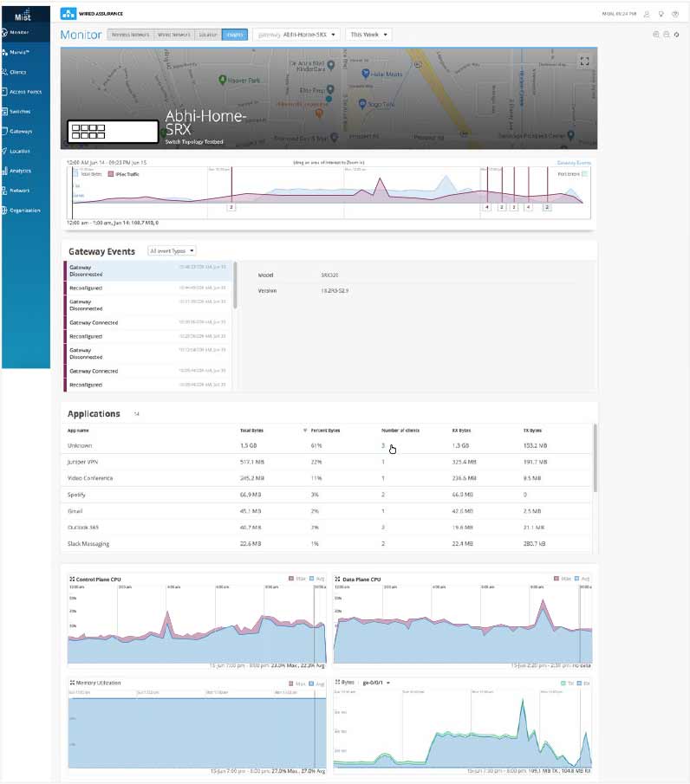Open the Switches sidebar section
The image size is (690, 784).
click(23, 112)
